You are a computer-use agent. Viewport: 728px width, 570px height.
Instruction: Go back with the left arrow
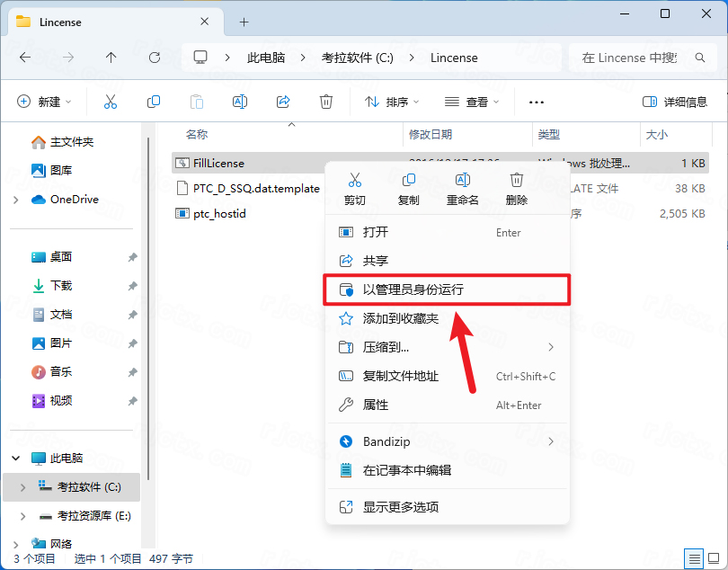pyautogui.click(x=25, y=58)
